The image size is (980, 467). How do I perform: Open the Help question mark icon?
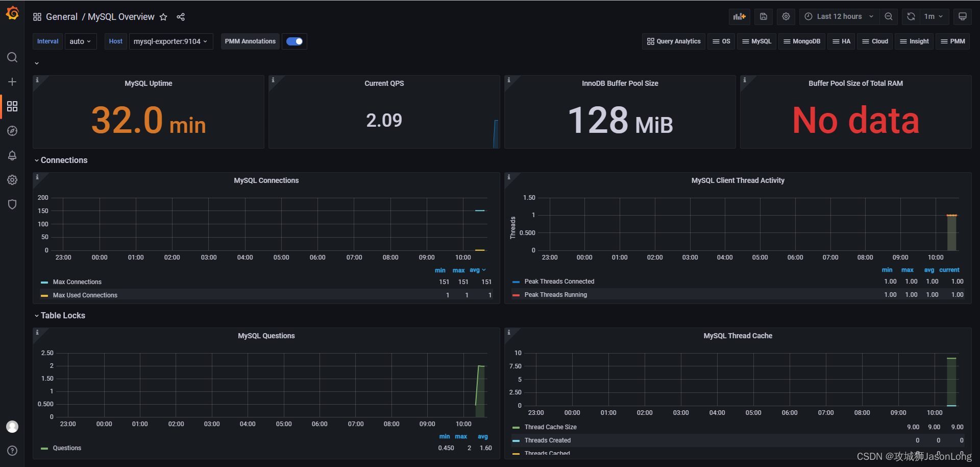pos(12,451)
